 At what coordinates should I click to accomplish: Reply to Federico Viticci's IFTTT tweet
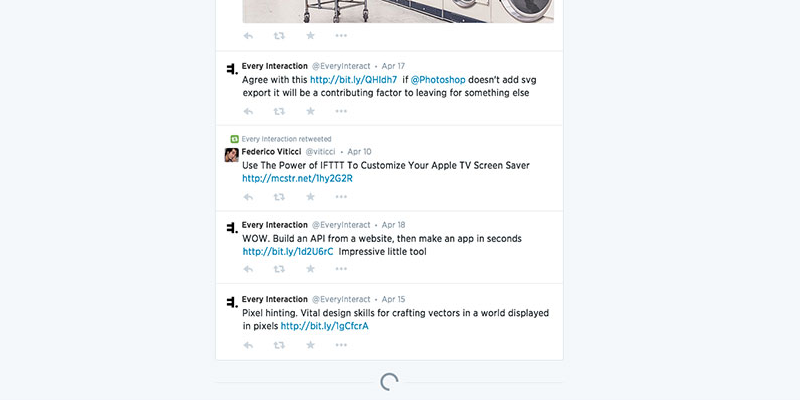[x=249, y=197]
